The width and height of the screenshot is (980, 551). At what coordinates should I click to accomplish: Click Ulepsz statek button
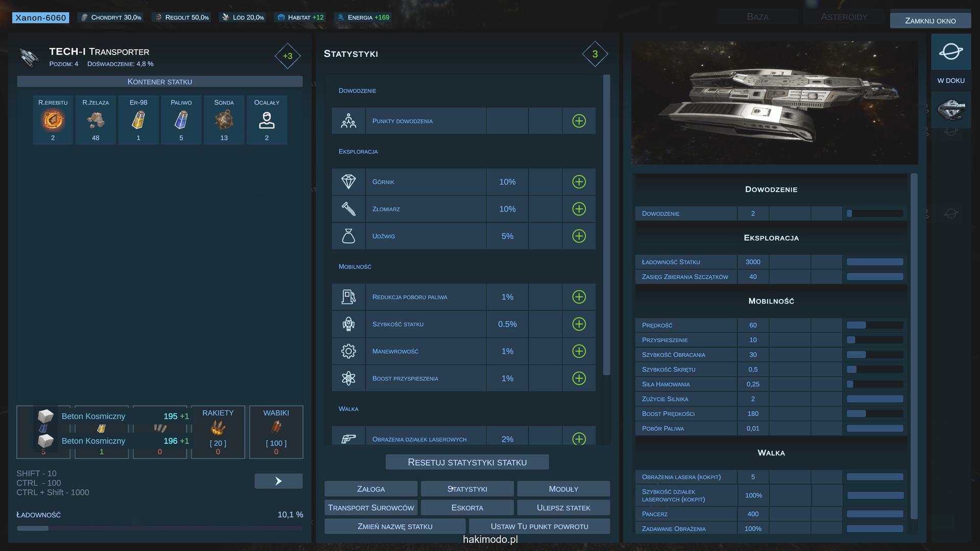point(563,508)
